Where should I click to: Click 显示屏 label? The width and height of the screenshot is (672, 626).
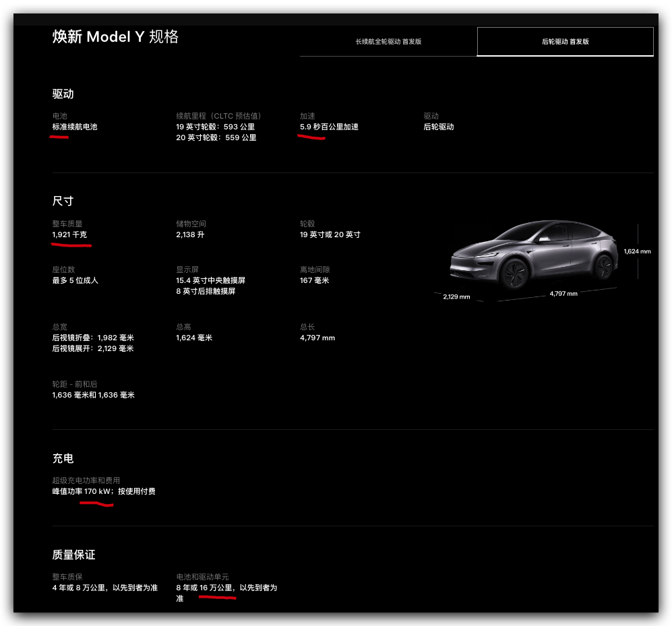pyautogui.click(x=187, y=270)
